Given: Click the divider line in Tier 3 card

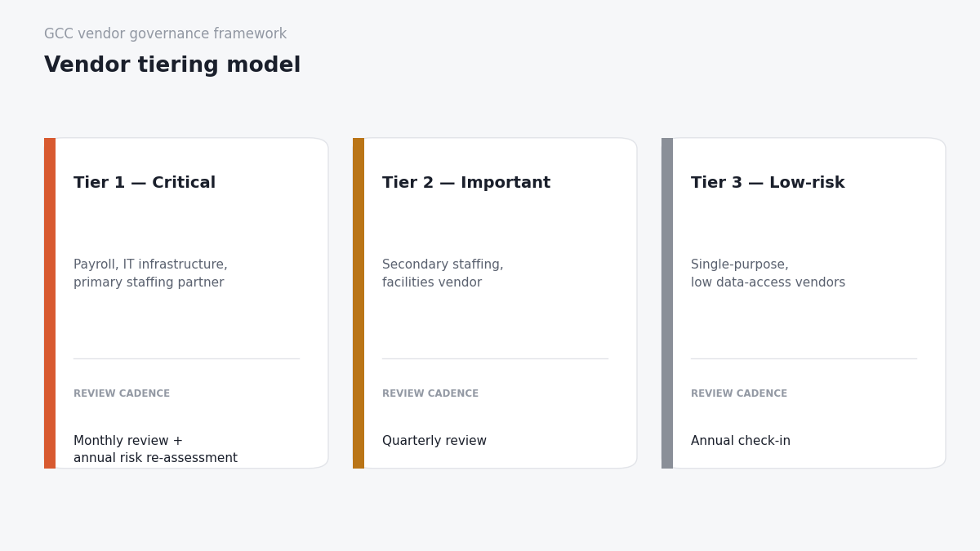Looking at the screenshot, I should point(804,358).
